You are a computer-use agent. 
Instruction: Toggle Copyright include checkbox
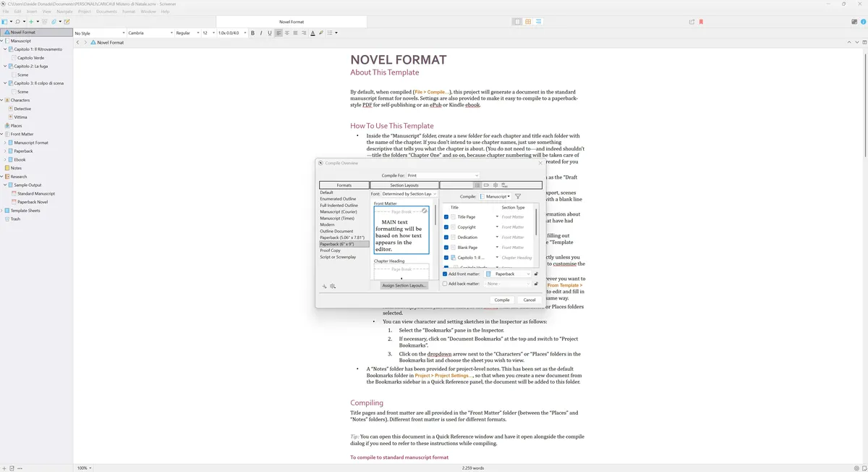click(x=446, y=227)
